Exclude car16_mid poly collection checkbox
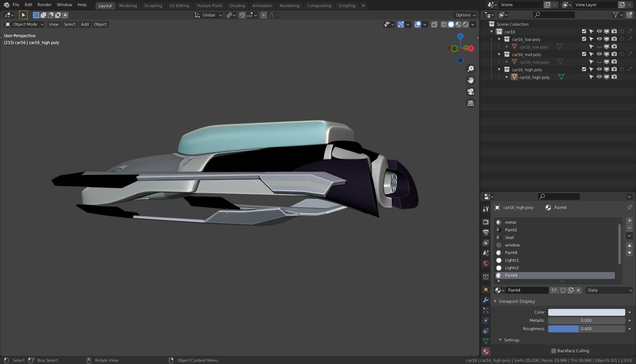The height and width of the screenshot is (364, 636). click(x=584, y=54)
